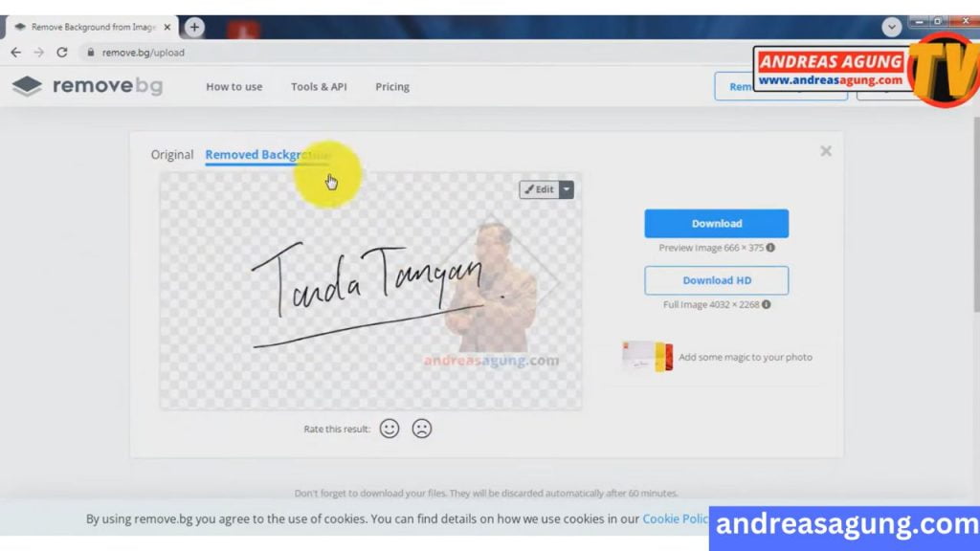Viewport: 980px width, 551px height.
Task: Open the dropdown arrow next to Edit
Action: (x=567, y=189)
